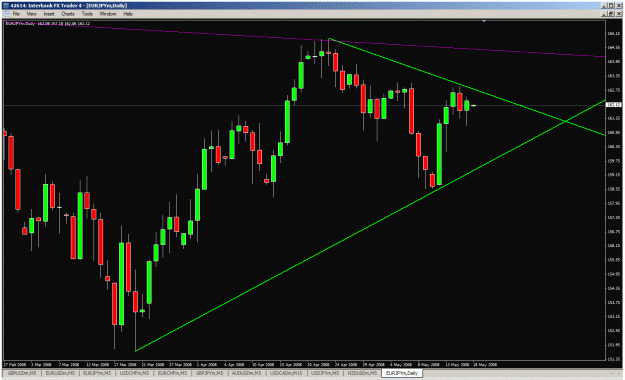Image resolution: width=625 pixels, height=380 pixels.
Task: Switch to the GBPJPYm,M5 chart tab
Action: pos(209,373)
